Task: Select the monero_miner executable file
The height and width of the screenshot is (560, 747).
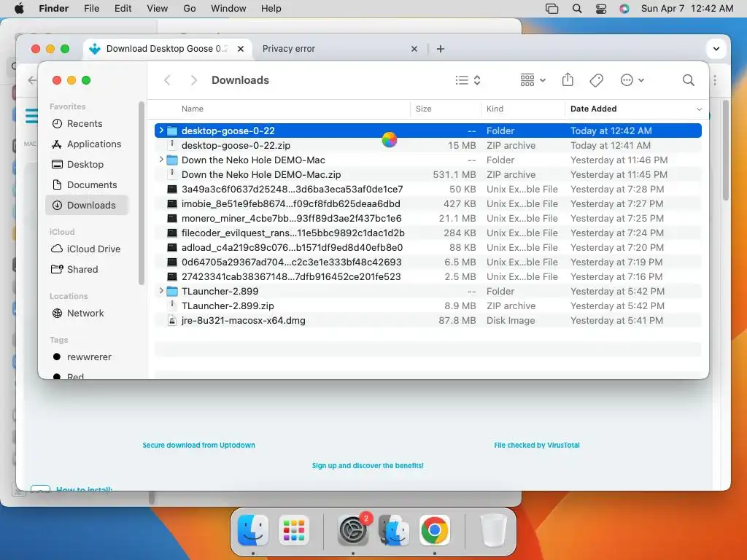Action: tap(427, 218)
